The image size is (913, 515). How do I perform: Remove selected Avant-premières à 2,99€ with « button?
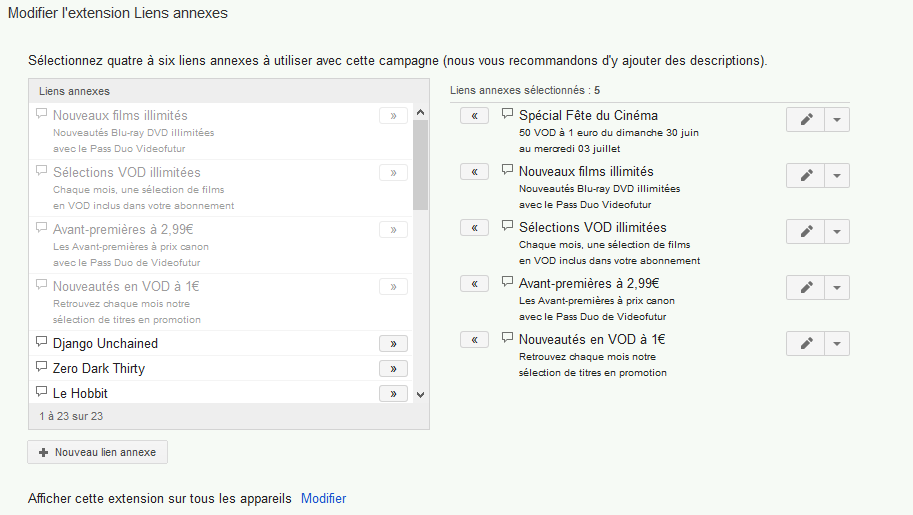475,283
